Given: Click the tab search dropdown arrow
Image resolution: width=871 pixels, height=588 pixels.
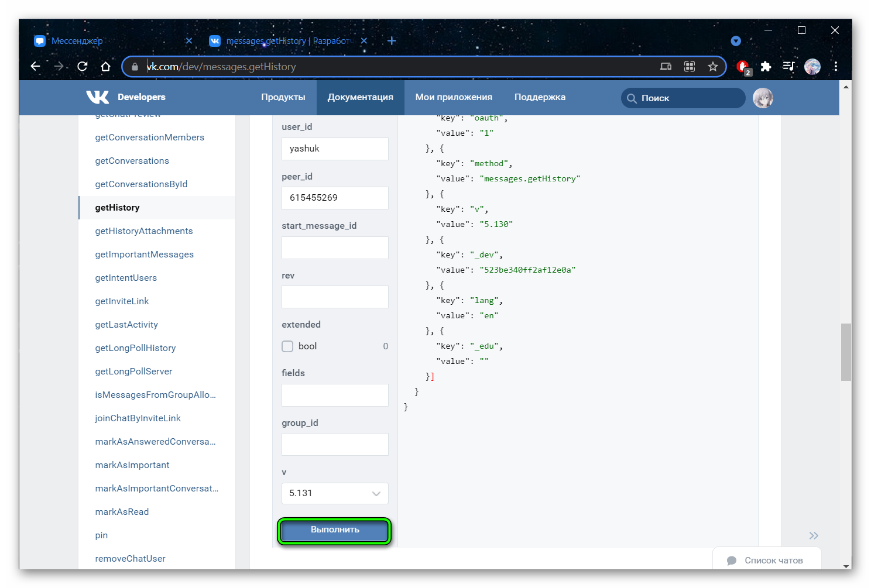Looking at the screenshot, I should point(736,41).
